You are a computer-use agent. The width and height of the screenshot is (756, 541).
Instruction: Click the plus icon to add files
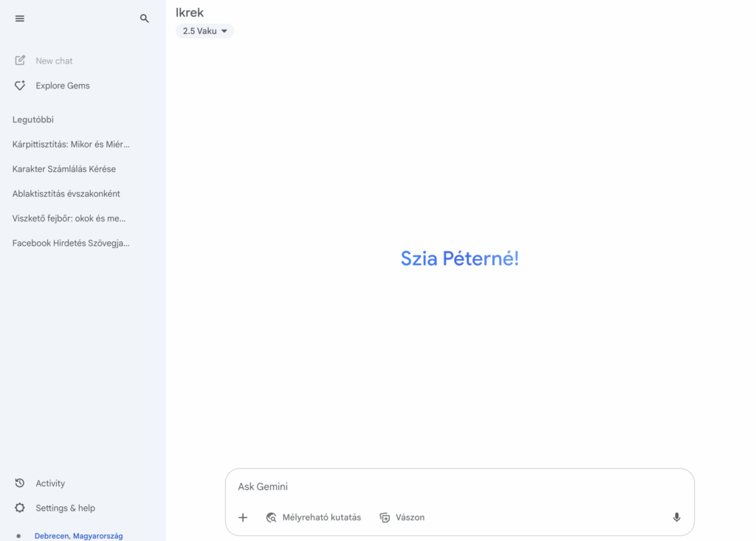[x=243, y=517]
